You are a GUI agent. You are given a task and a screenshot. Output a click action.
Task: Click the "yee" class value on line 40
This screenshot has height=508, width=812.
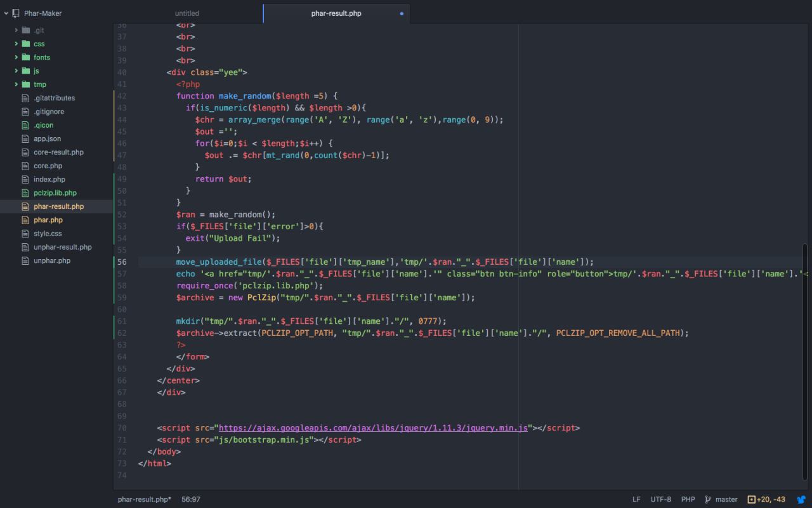click(x=230, y=72)
